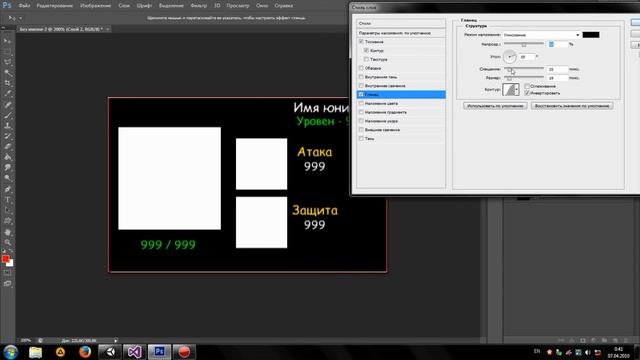This screenshot has width=640, height=360.
Task: Open the Windows Start menu
Action: [x=10, y=352]
